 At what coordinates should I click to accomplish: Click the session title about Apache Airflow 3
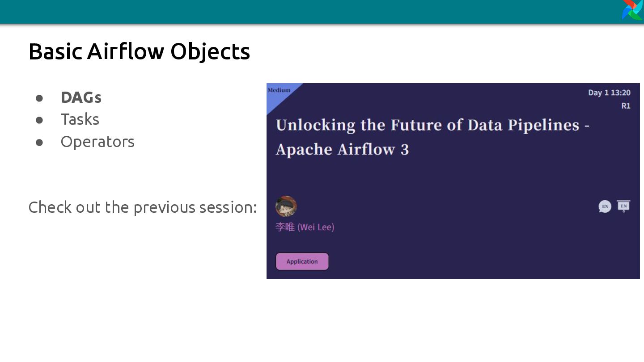click(x=432, y=137)
